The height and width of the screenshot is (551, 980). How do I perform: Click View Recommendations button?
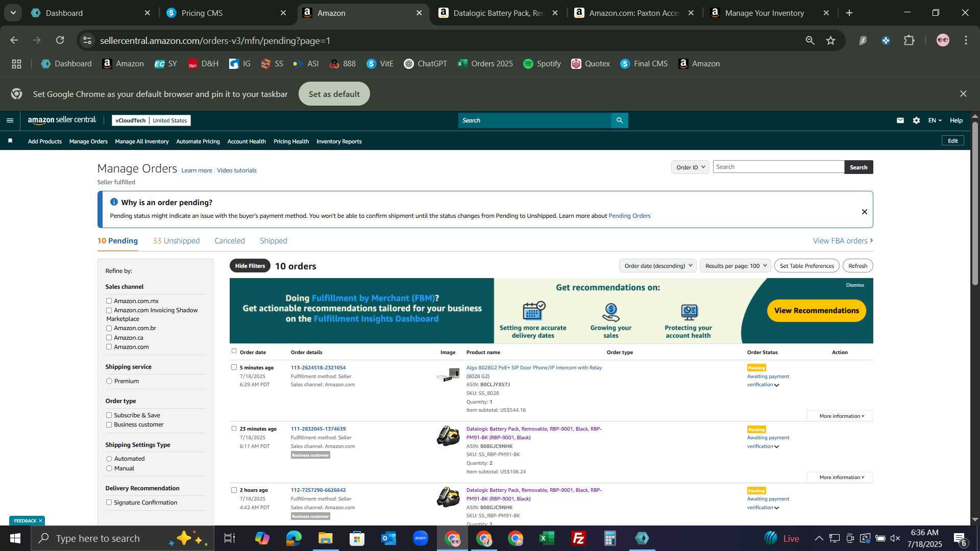click(x=816, y=311)
